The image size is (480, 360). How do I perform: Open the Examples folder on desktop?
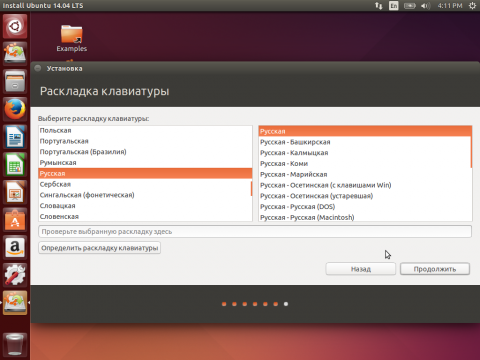pos(72,39)
